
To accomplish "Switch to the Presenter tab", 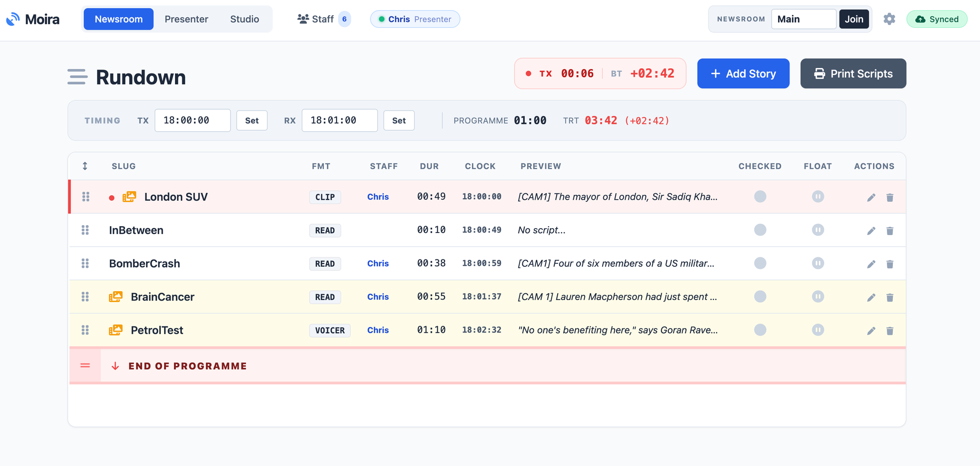I will 186,19.
